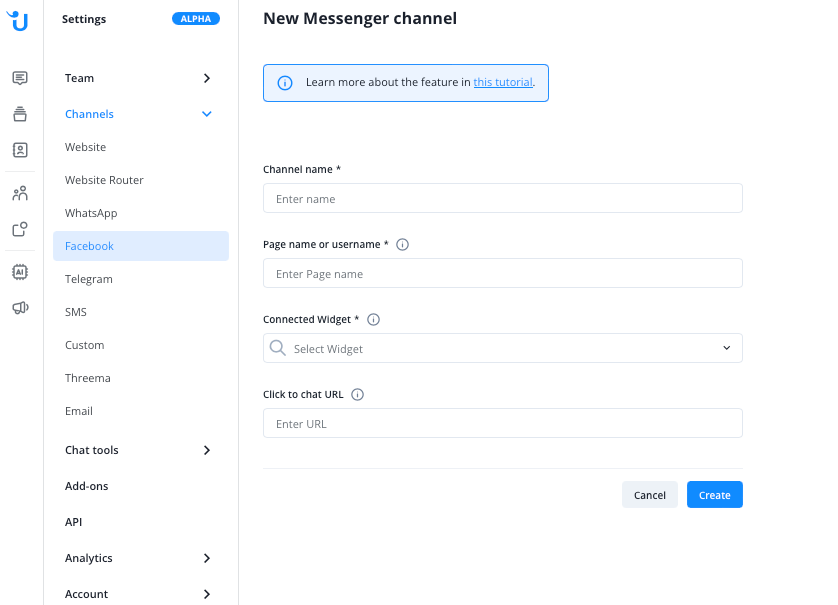Open the megaphone campaigns icon

[20, 308]
